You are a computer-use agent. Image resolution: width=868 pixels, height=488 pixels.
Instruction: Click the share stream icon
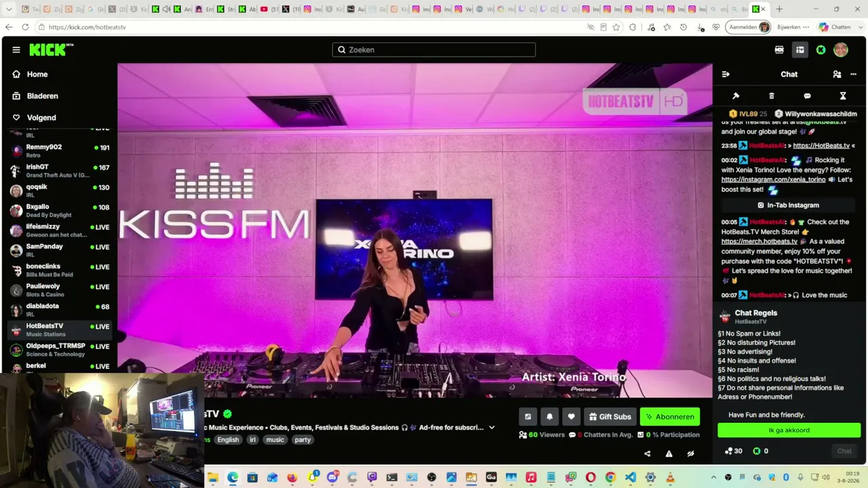tap(647, 454)
